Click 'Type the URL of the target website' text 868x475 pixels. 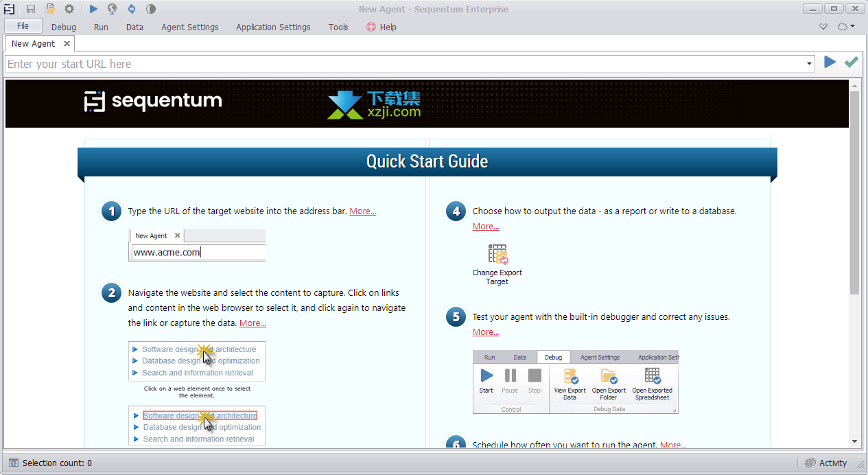[x=237, y=211]
